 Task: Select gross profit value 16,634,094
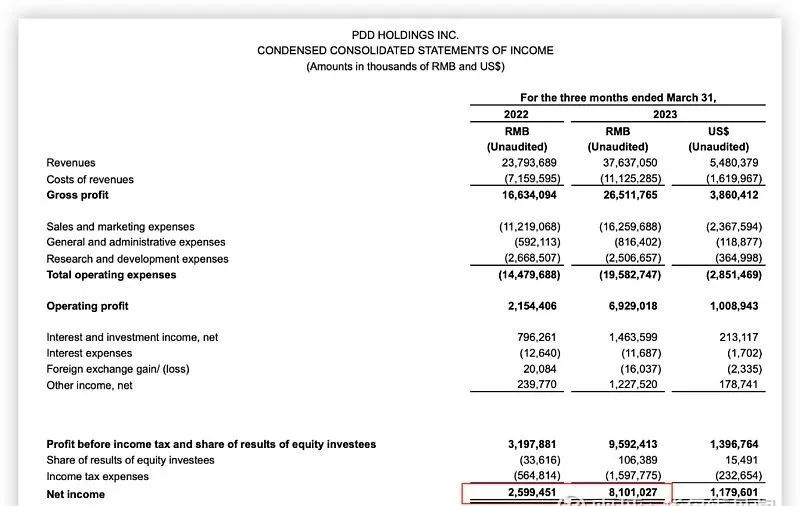[x=529, y=195]
